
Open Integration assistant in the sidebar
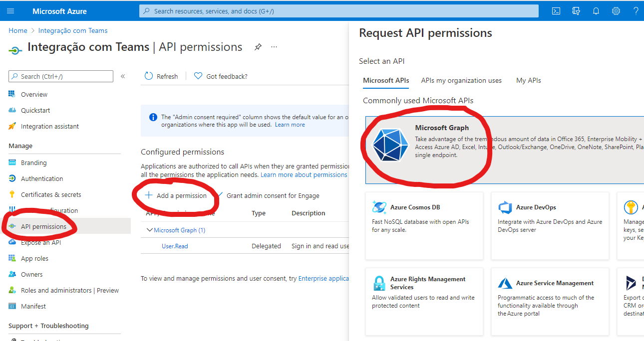pyautogui.click(x=49, y=126)
